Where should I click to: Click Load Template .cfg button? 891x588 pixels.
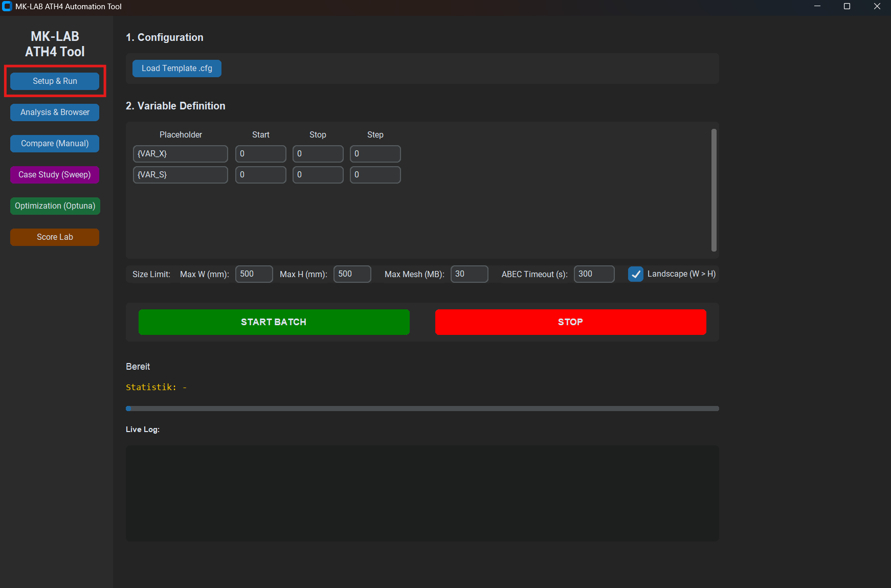(x=177, y=69)
